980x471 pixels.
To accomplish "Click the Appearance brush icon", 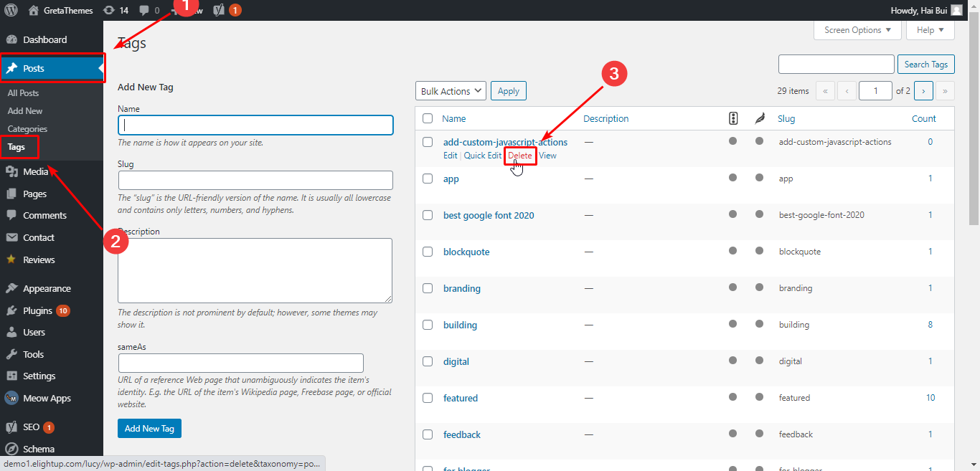I will [11, 289].
